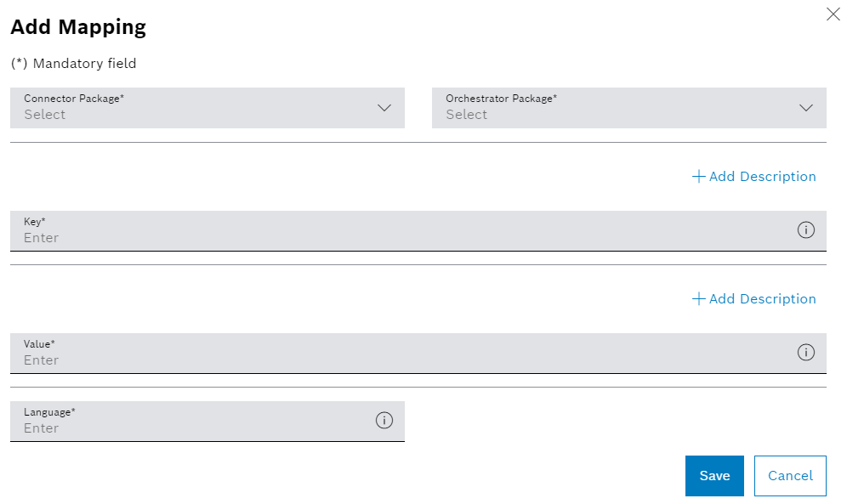
Task: Click the chevron on Orchestrator Package selector
Action: click(805, 108)
